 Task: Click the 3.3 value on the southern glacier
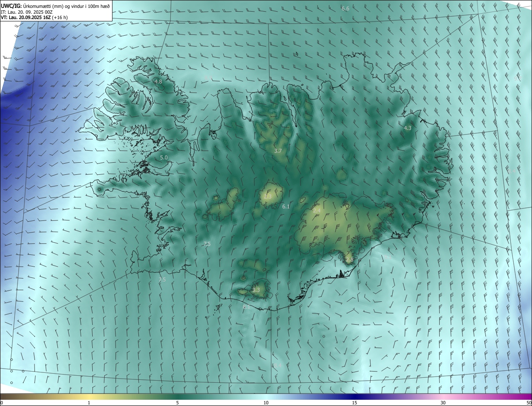(256, 290)
